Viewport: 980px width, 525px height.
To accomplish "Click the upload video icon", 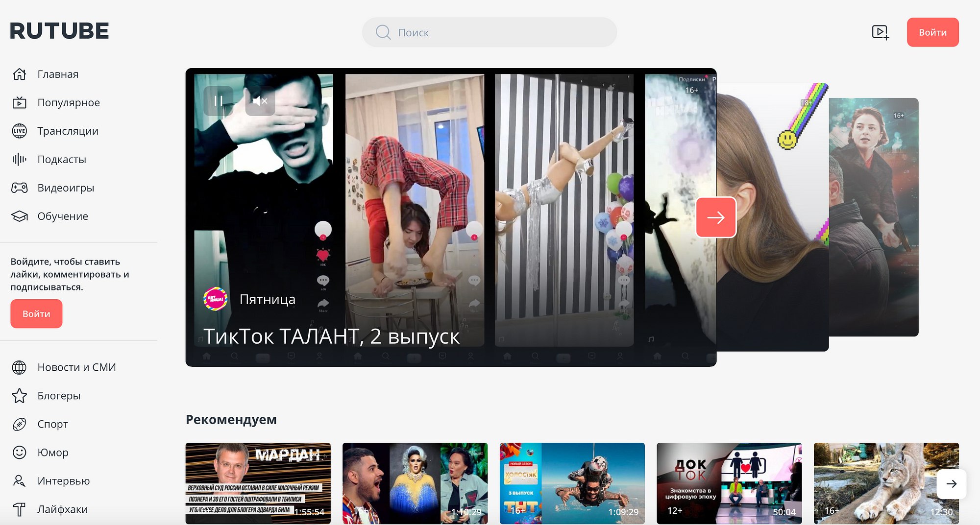I will [x=881, y=32].
